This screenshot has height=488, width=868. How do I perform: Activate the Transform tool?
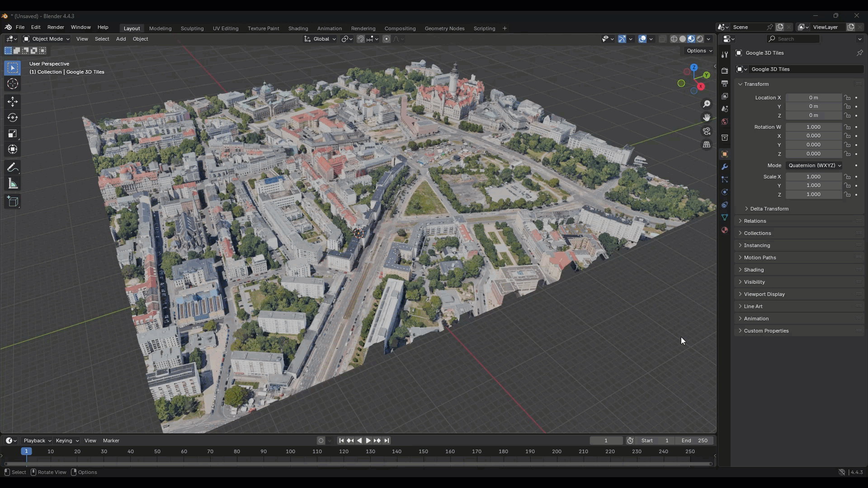tap(13, 150)
